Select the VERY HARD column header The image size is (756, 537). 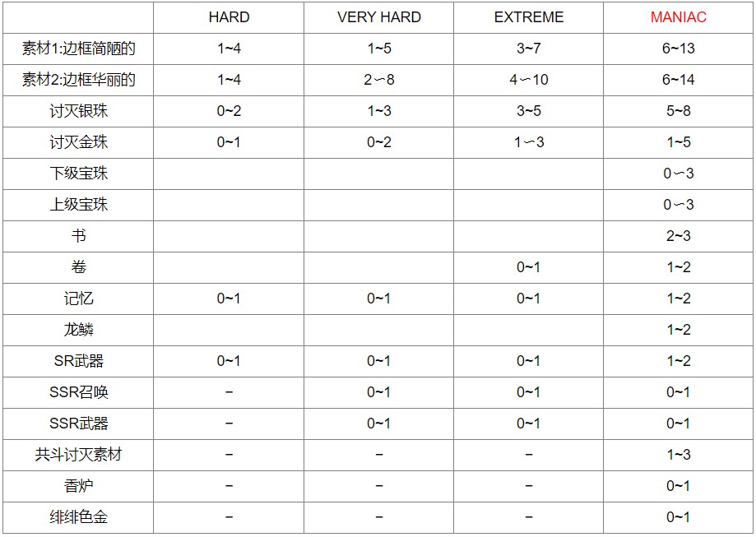[x=378, y=17]
